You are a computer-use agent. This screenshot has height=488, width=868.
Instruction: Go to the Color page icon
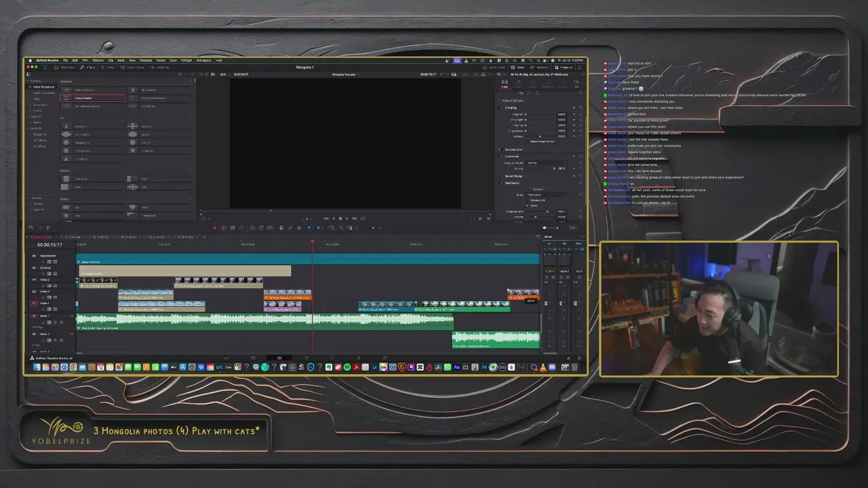click(x=332, y=357)
